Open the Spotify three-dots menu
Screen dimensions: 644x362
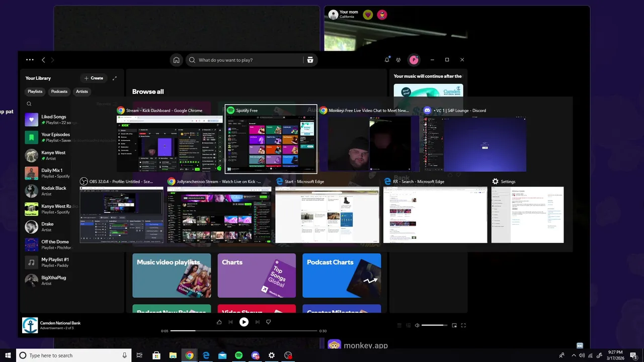[x=30, y=60]
